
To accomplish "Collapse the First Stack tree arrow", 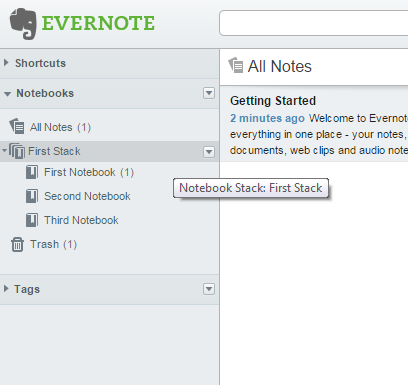I will coord(4,151).
